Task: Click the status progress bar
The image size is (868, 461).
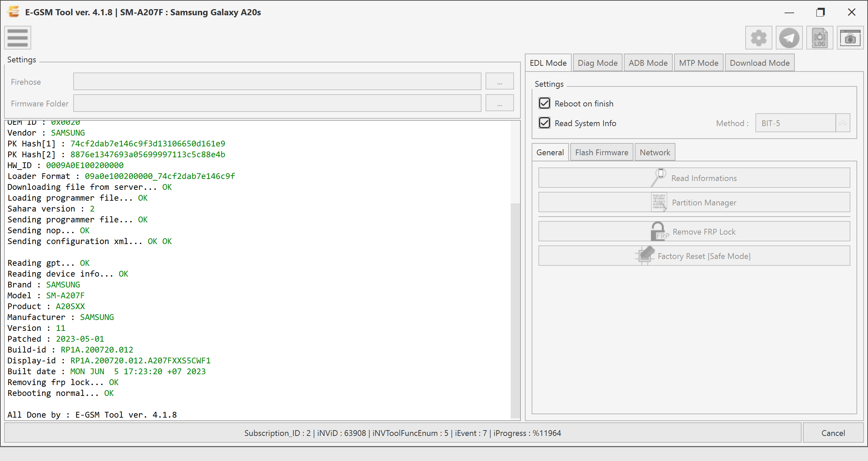Action: coord(403,433)
